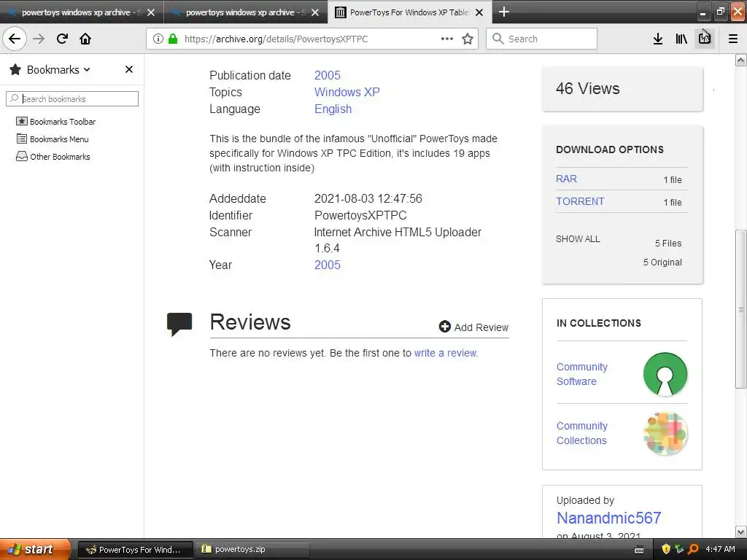This screenshot has width=747, height=560.
Task: Click the magnifier tray icon
Action: click(693, 549)
